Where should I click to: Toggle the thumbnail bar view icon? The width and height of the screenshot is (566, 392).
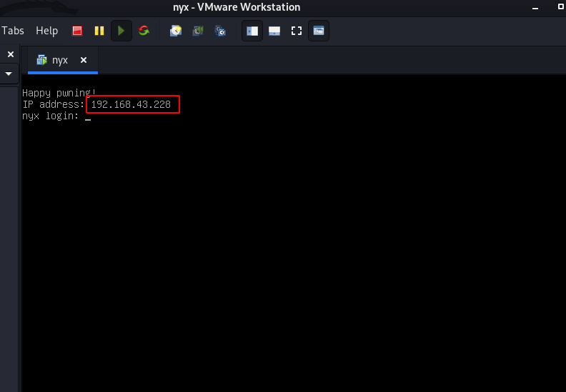[274, 31]
